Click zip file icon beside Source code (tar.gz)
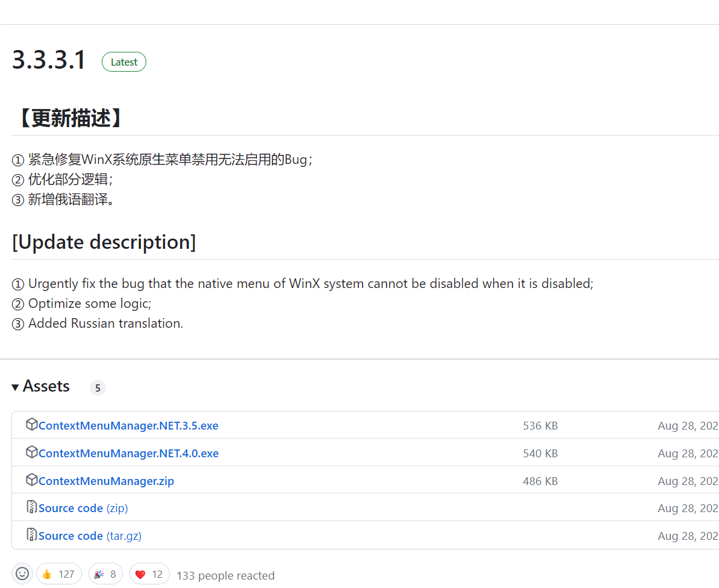 (x=32, y=534)
